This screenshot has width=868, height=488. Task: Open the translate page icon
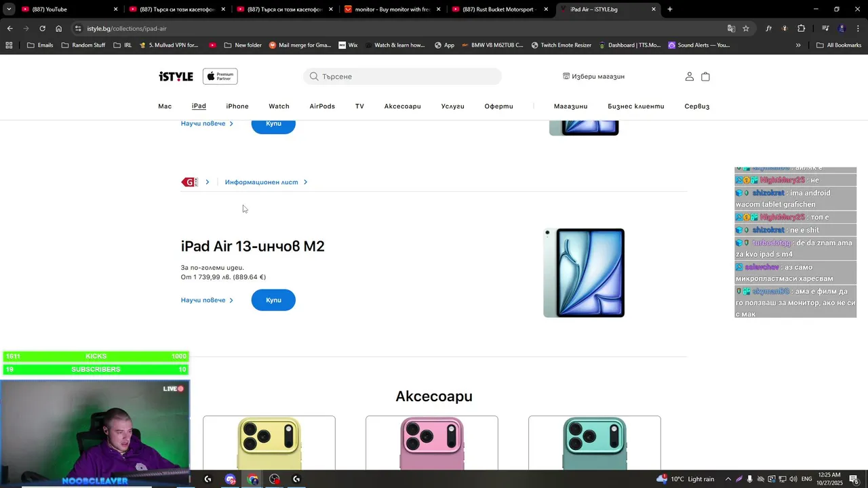tap(731, 28)
